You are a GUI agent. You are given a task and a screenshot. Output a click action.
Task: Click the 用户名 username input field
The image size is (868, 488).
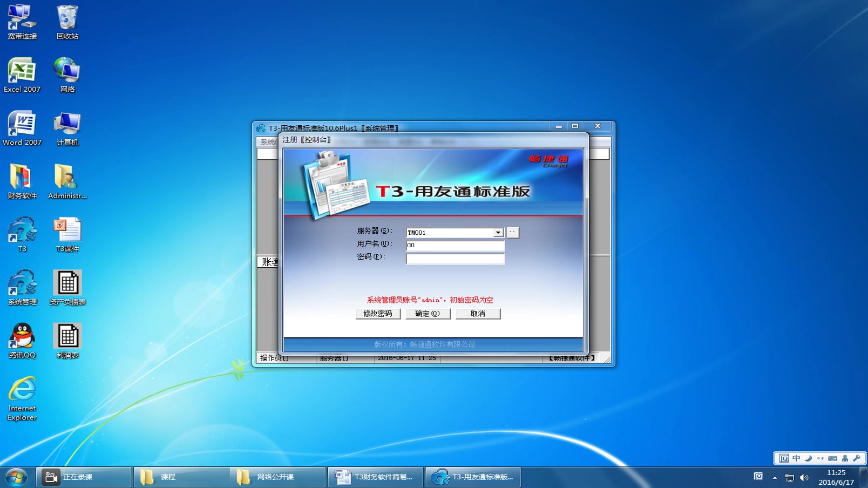tap(455, 246)
